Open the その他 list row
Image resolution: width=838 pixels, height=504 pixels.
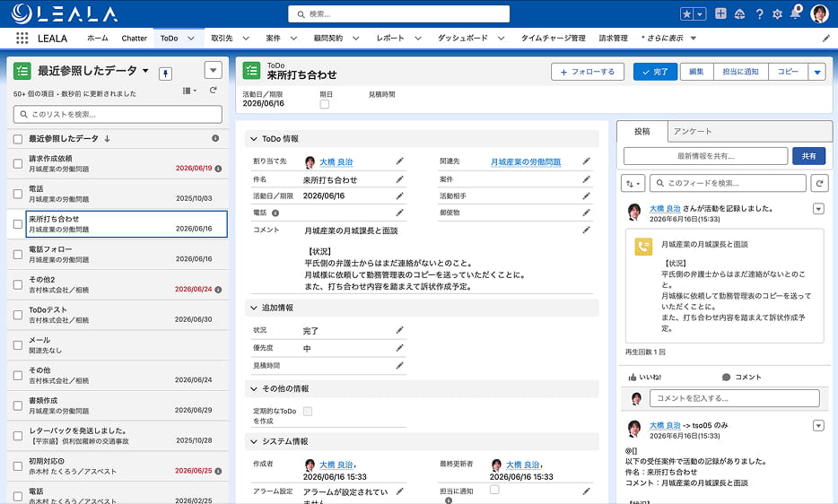coord(118,375)
